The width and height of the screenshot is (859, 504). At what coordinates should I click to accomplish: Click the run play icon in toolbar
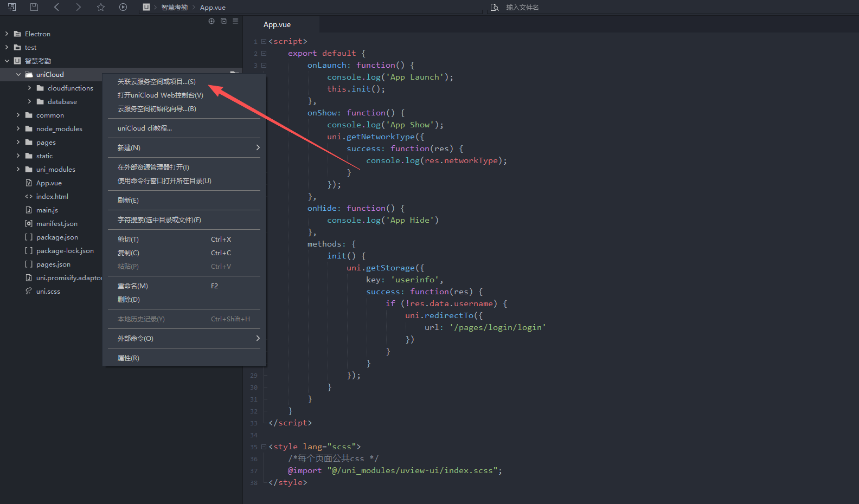123,7
